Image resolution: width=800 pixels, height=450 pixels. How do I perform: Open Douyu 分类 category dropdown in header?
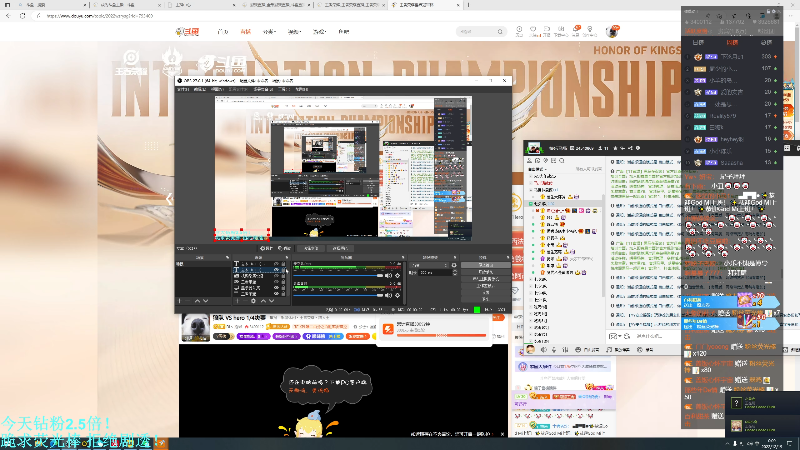(269, 32)
